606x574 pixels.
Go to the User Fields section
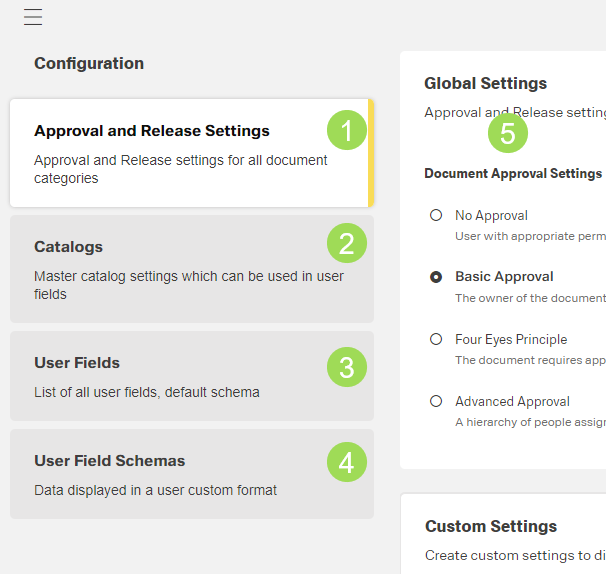coord(77,363)
